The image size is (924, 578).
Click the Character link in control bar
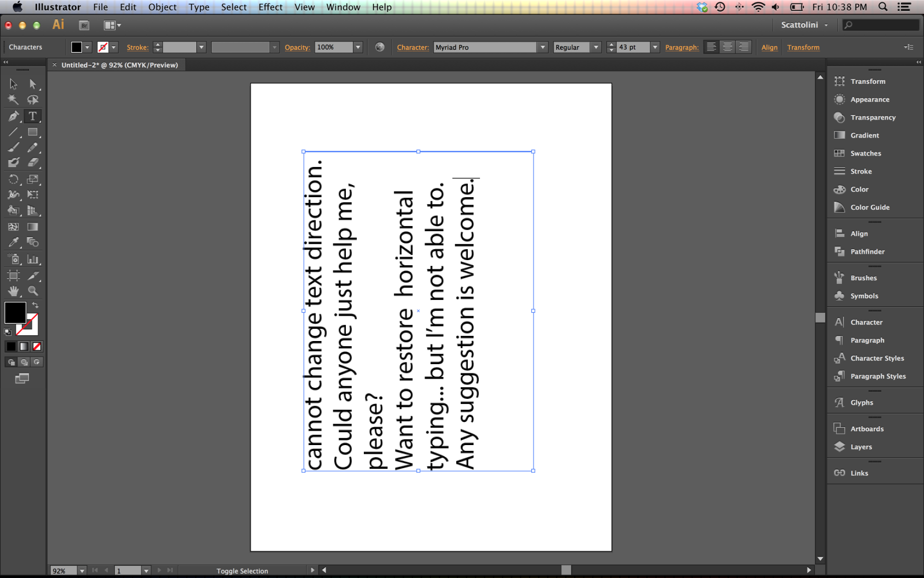point(413,47)
